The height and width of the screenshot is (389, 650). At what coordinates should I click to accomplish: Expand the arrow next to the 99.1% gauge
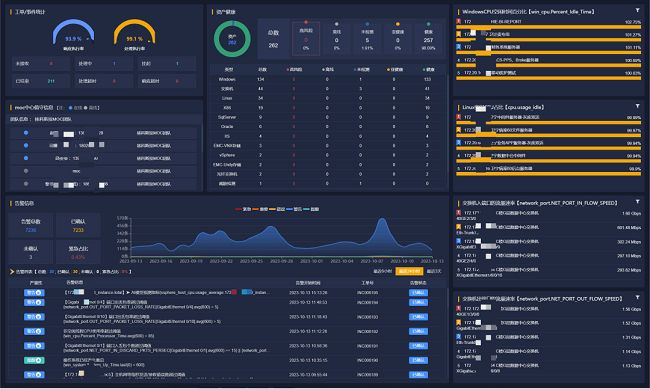(149, 41)
